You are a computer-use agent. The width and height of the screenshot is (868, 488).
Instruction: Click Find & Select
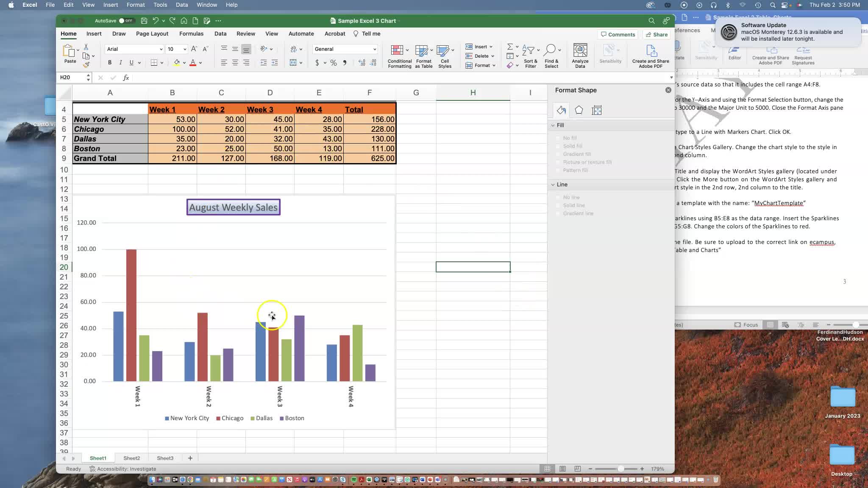pyautogui.click(x=551, y=56)
